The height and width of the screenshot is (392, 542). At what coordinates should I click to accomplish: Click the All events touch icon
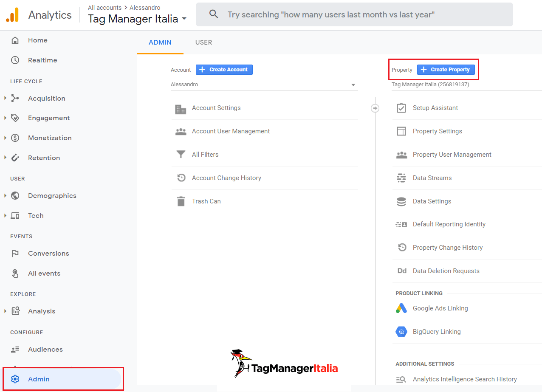(x=15, y=273)
